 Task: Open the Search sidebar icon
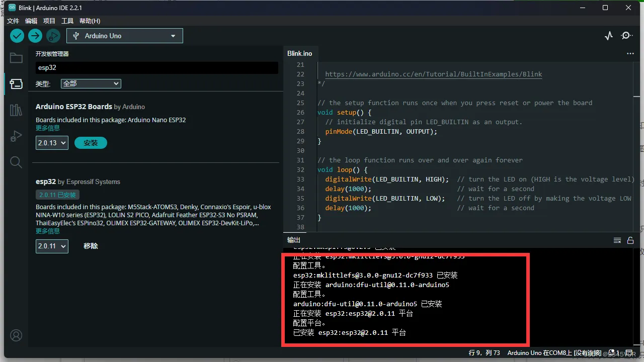(16, 162)
